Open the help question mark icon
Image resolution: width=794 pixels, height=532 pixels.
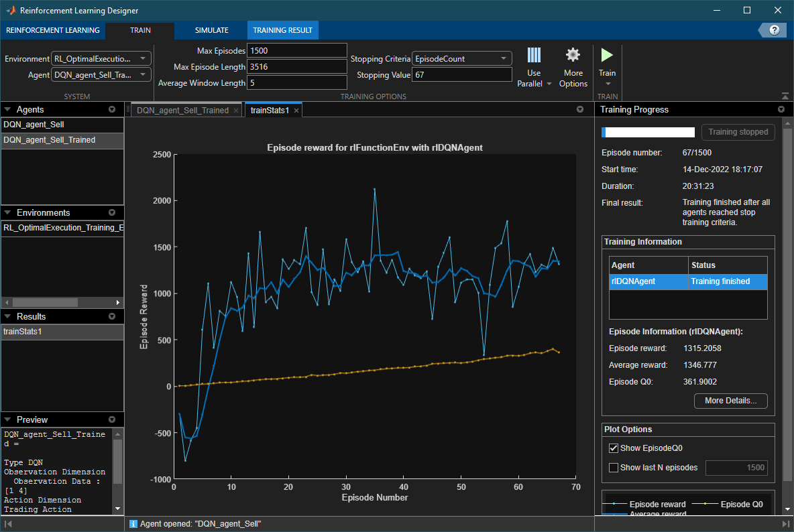pos(775,30)
